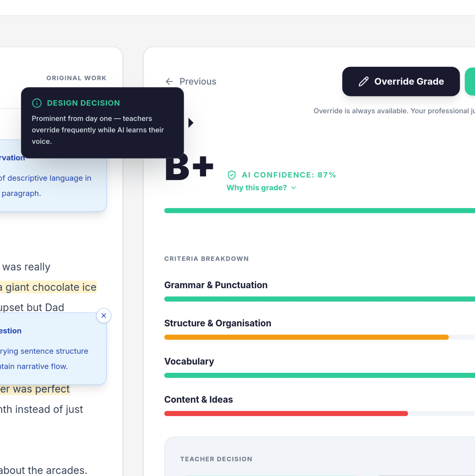Click the red Content & Ideas bar

pyautogui.click(x=286, y=414)
